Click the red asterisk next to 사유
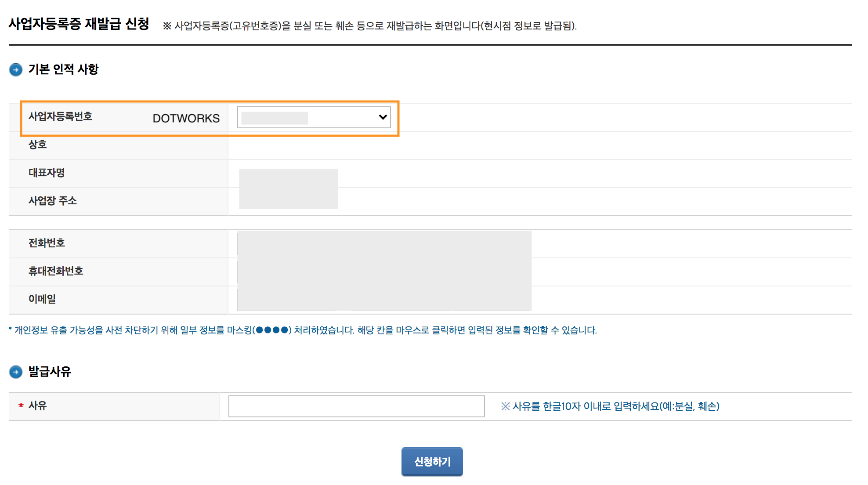Screen dimensions: 868x485 [20, 405]
